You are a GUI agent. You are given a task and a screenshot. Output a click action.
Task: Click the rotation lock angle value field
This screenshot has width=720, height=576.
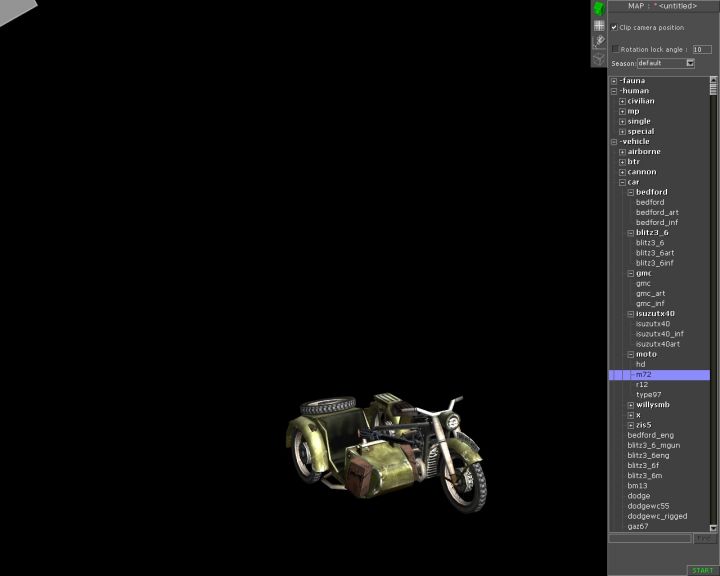click(x=702, y=49)
